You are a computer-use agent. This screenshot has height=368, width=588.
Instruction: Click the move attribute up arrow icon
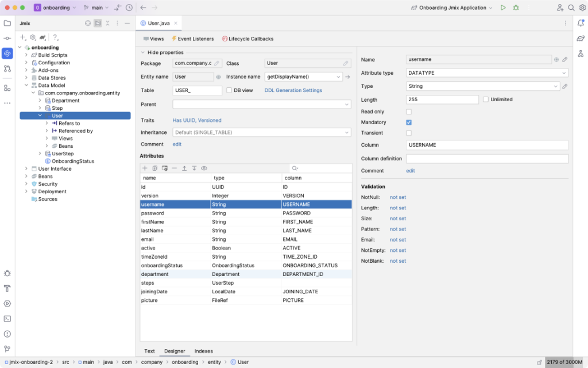click(x=184, y=168)
